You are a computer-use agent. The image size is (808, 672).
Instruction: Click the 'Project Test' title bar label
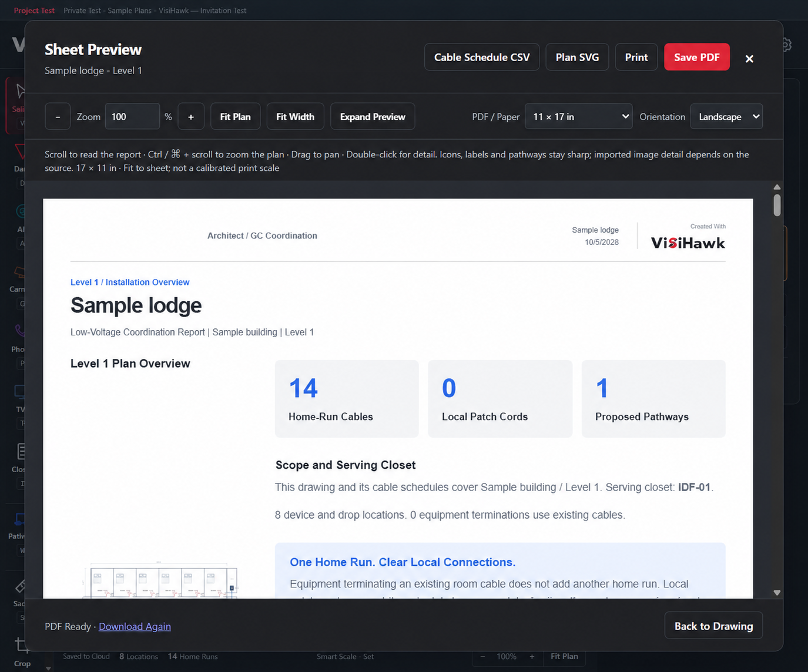34,11
